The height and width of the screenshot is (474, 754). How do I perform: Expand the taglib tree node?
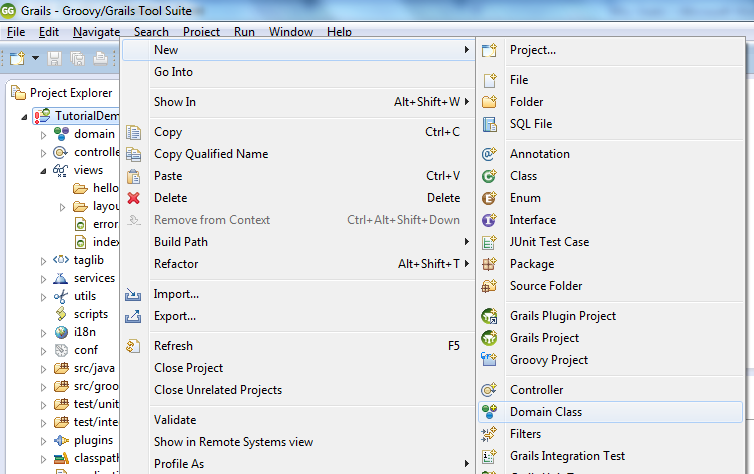[43, 261]
